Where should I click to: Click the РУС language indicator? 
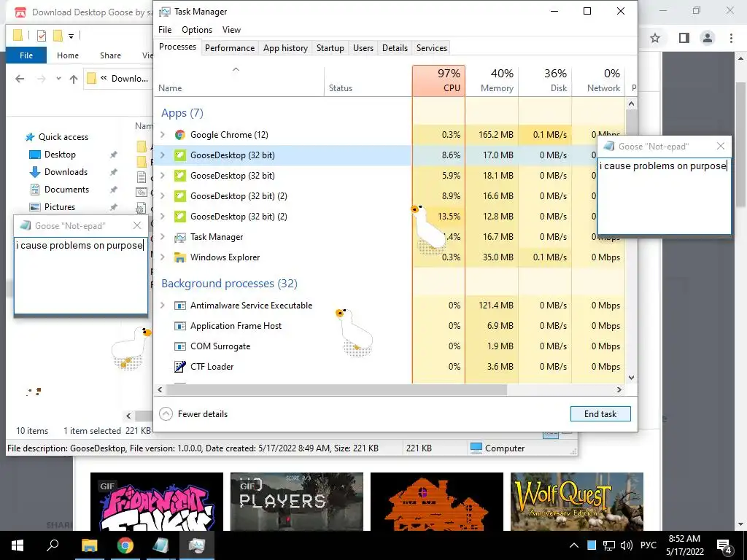pos(649,545)
